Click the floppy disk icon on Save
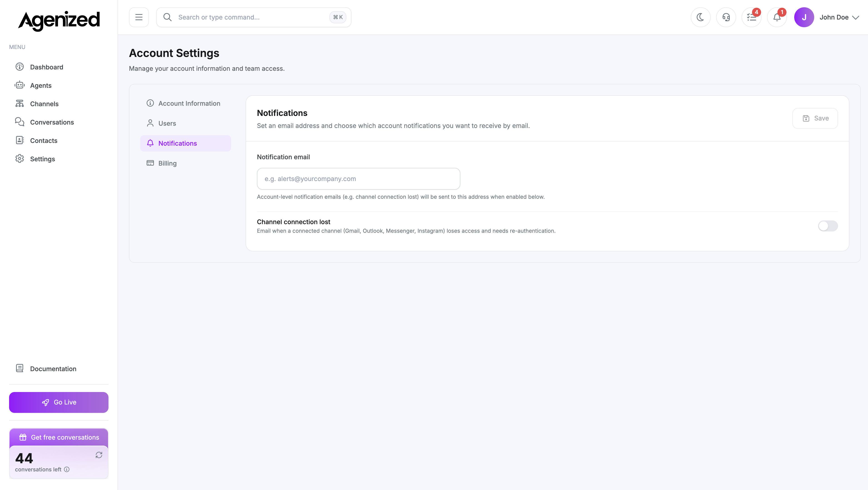Screen dimensions: 868x490 pyautogui.click(x=806, y=118)
